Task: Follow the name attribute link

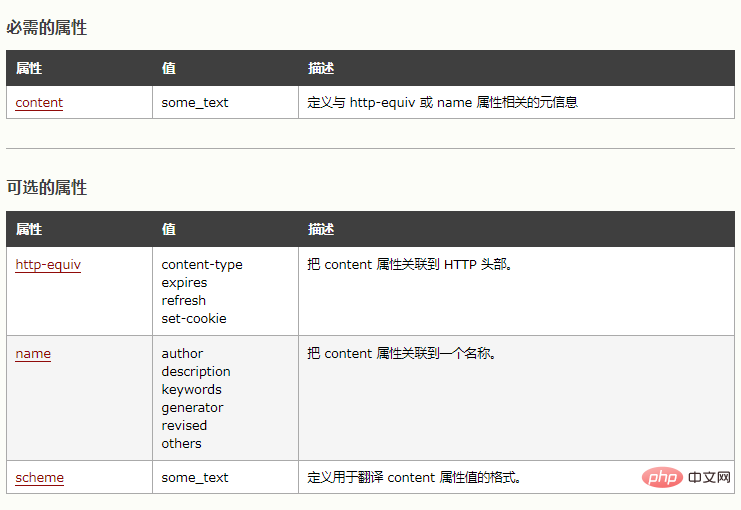Action: (x=33, y=353)
